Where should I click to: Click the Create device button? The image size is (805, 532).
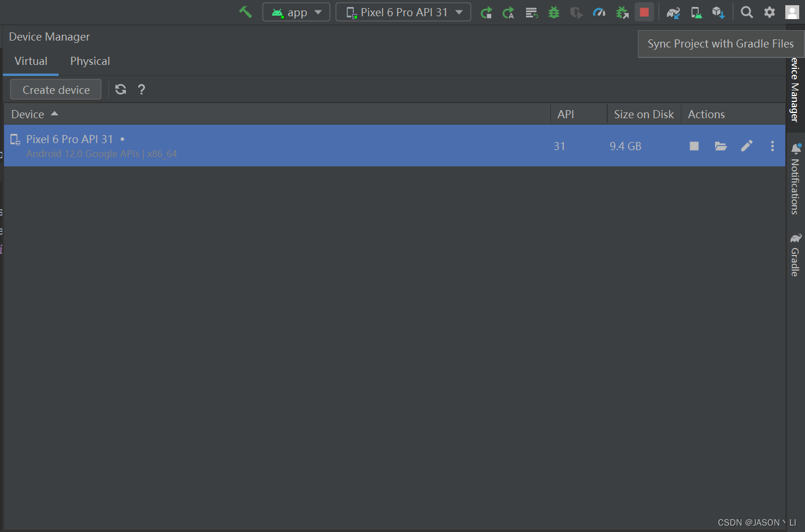tap(56, 90)
